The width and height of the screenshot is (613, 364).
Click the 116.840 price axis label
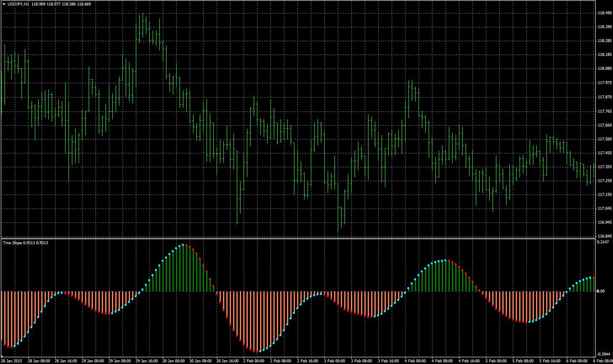pos(604,236)
